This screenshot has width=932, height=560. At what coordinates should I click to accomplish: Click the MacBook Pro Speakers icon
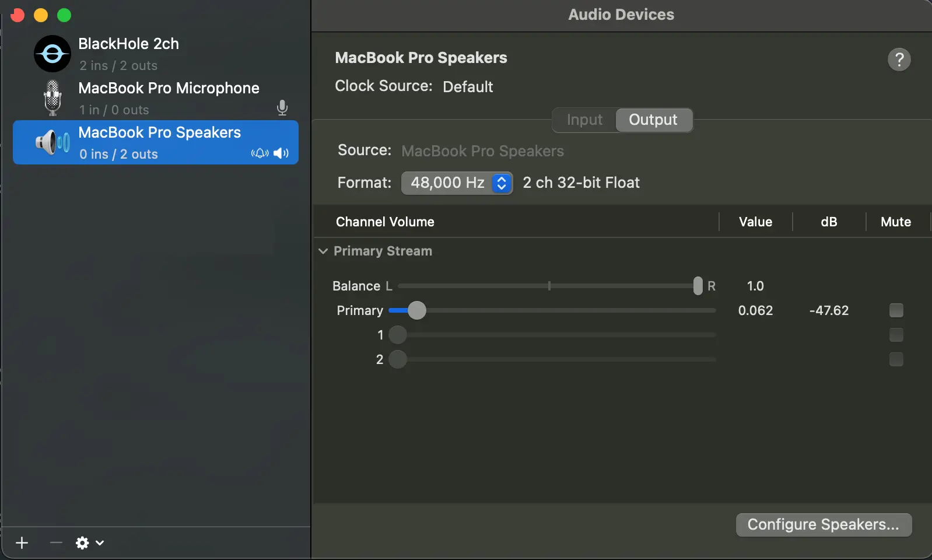pyautogui.click(x=52, y=142)
